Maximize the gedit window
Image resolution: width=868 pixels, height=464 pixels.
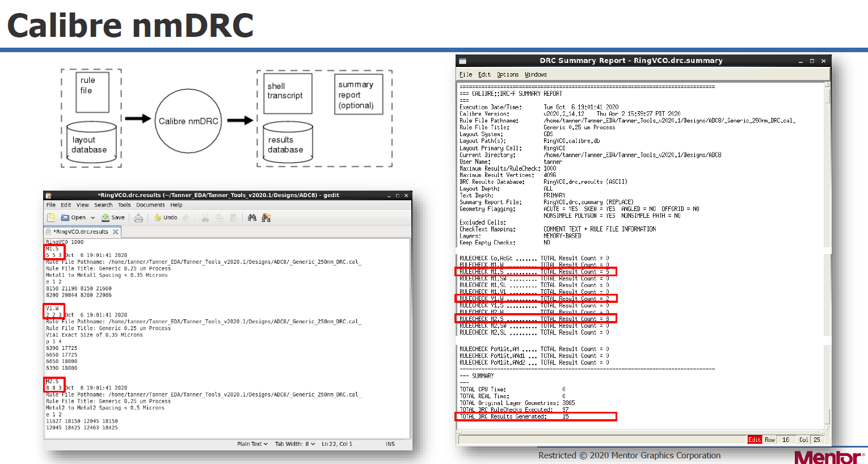(x=398, y=195)
